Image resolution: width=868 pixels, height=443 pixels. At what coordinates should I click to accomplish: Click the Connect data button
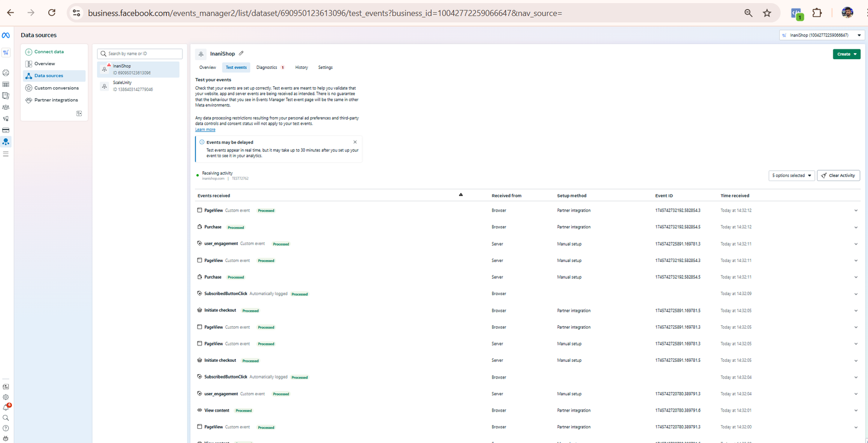(45, 52)
